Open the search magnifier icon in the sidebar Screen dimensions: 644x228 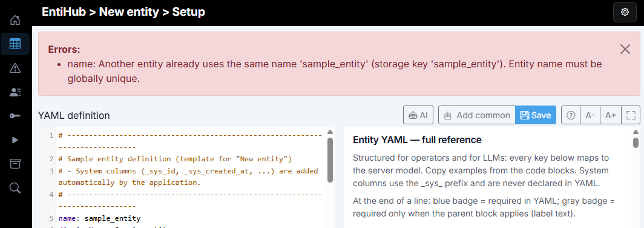pyautogui.click(x=15, y=188)
